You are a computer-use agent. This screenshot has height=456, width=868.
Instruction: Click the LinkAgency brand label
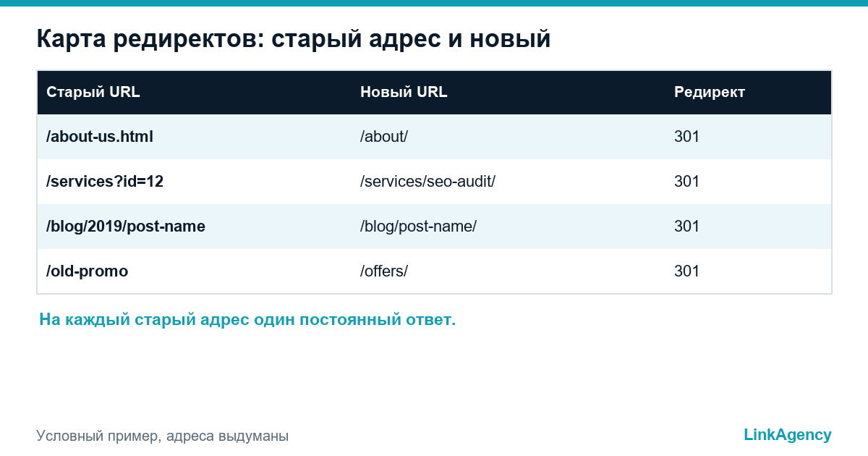[788, 435]
